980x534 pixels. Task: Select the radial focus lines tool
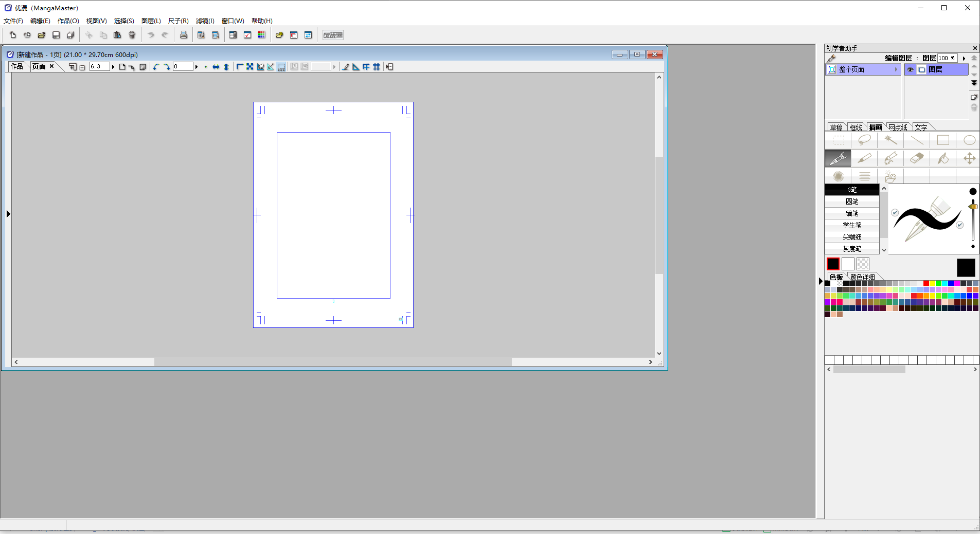(838, 176)
